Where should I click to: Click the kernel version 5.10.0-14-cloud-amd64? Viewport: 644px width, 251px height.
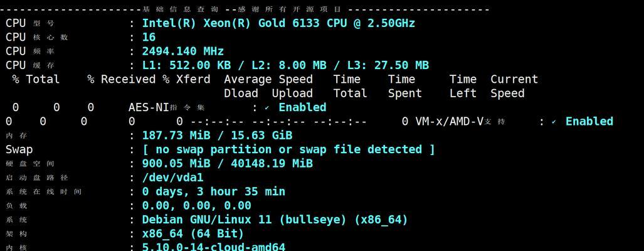214,247
